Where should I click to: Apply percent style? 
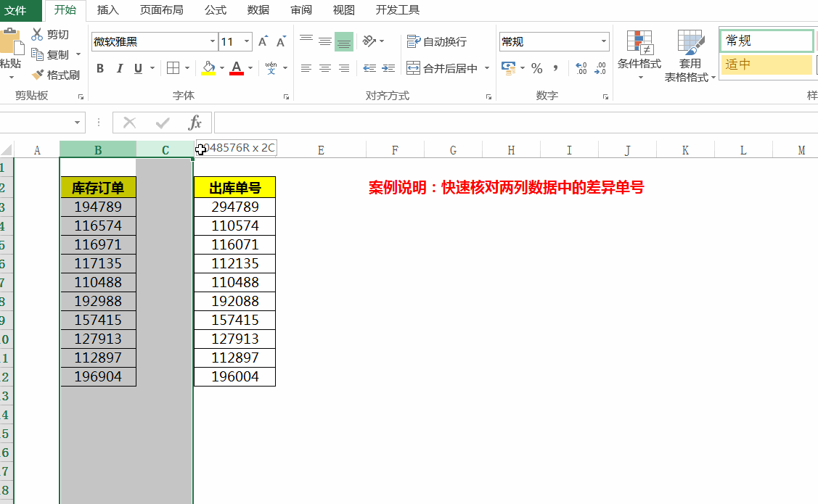(537, 68)
